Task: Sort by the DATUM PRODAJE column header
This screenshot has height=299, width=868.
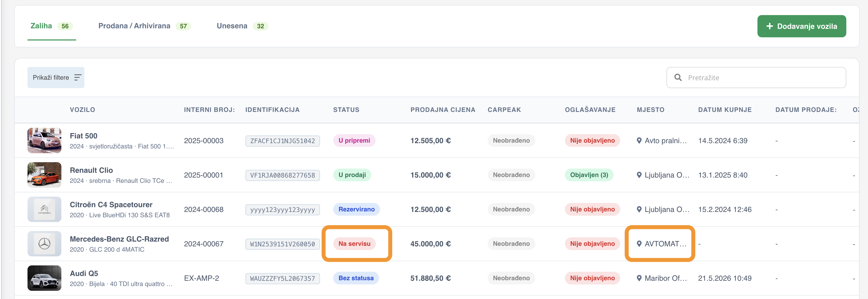Action: coord(806,110)
